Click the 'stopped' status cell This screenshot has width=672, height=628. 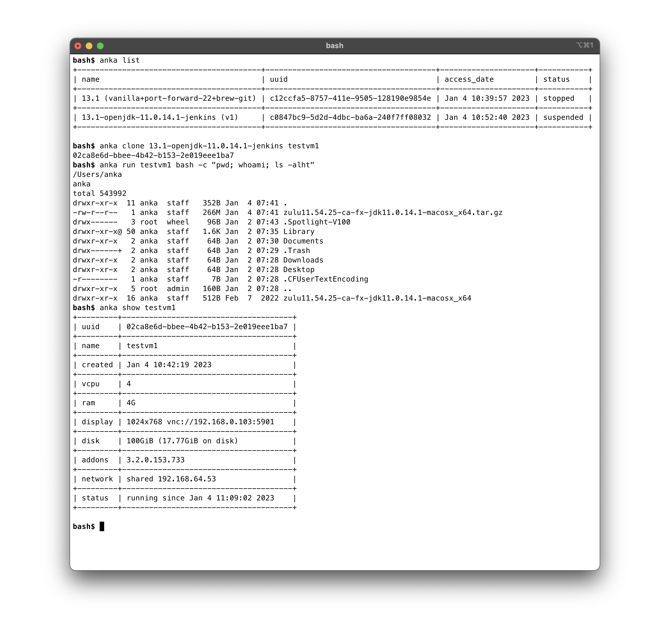click(558, 98)
